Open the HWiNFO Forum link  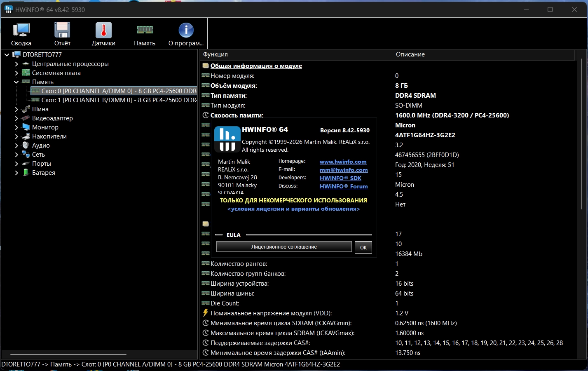344,186
